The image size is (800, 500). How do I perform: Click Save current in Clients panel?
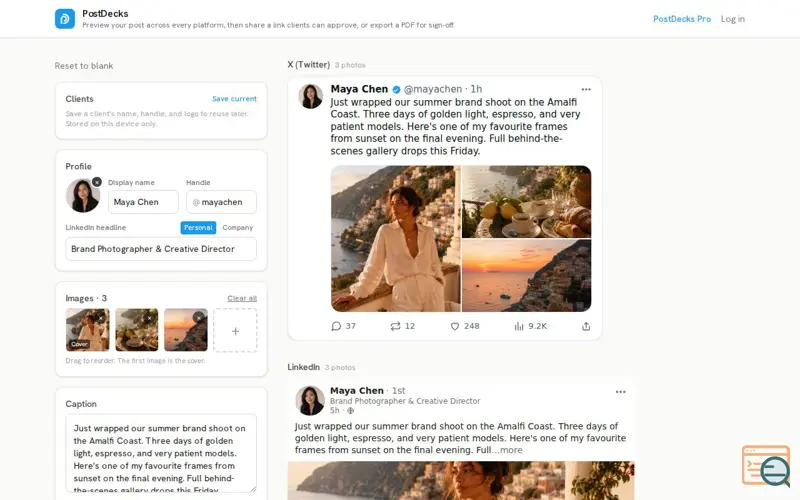tap(234, 98)
